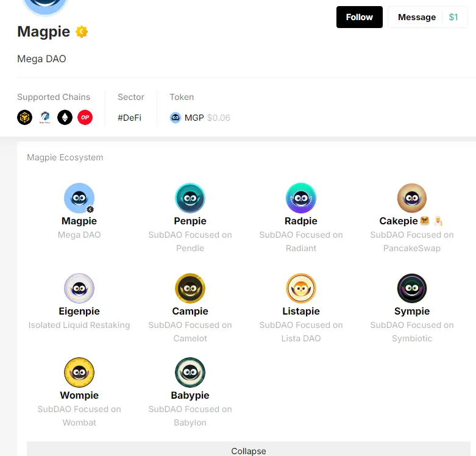The width and height of the screenshot is (476, 456).
Task: Select the Cakepie avatar icon
Action: (x=412, y=198)
